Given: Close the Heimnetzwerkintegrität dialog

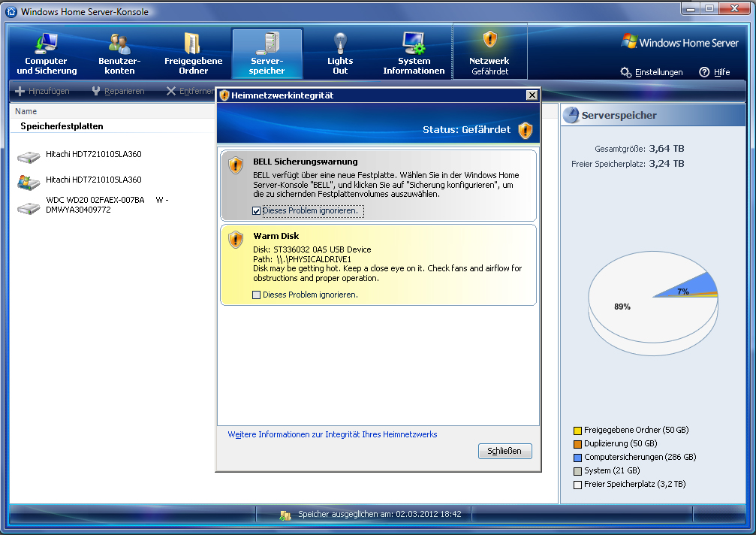Looking at the screenshot, I should click(532, 95).
